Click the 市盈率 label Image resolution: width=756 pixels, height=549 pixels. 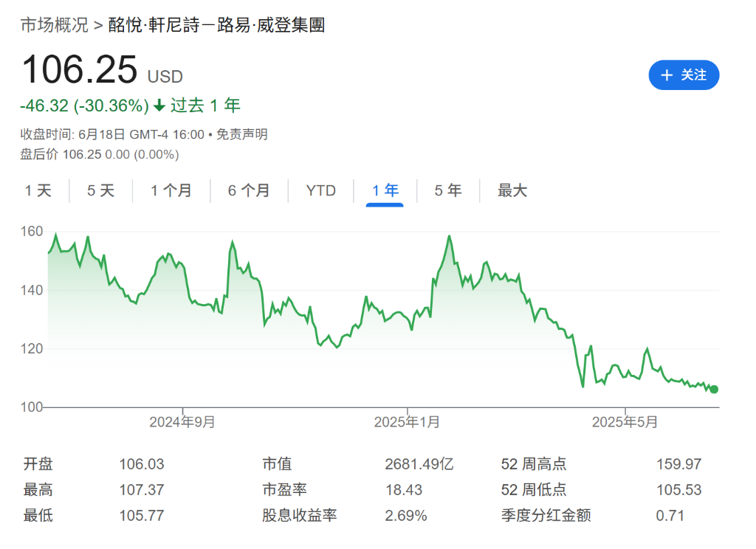point(284,490)
